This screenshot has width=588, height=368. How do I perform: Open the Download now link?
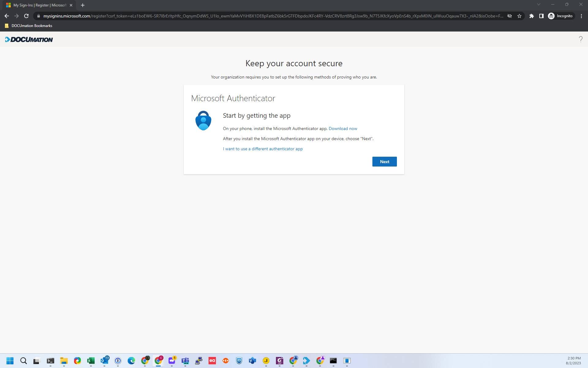click(x=343, y=128)
